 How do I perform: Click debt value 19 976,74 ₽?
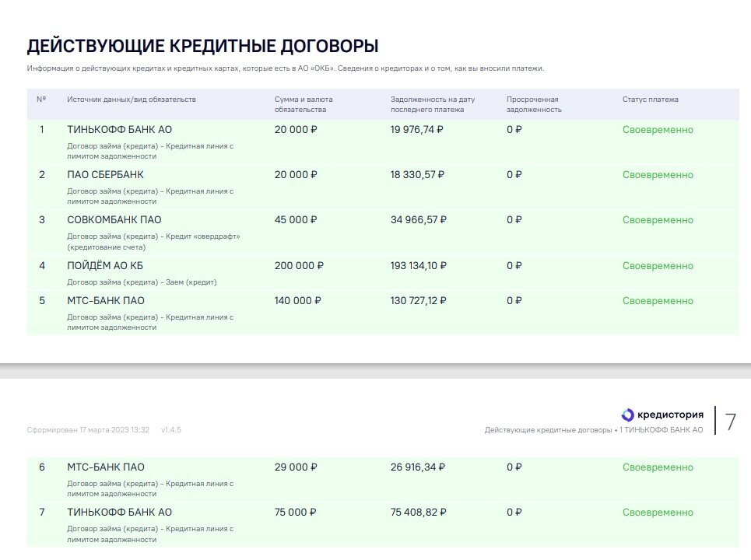[x=416, y=130]
